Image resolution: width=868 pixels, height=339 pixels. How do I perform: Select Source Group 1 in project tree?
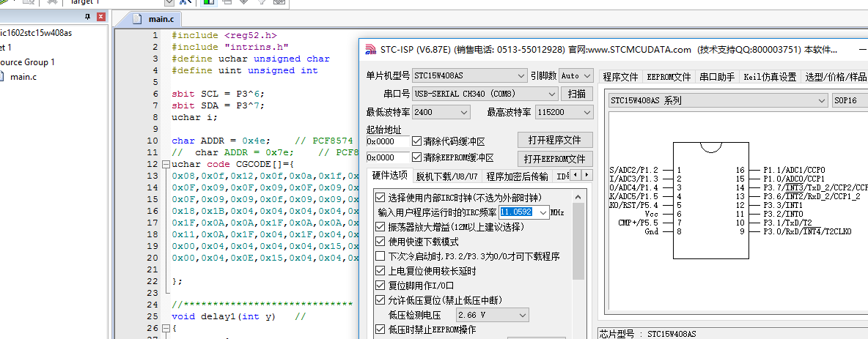27,62
